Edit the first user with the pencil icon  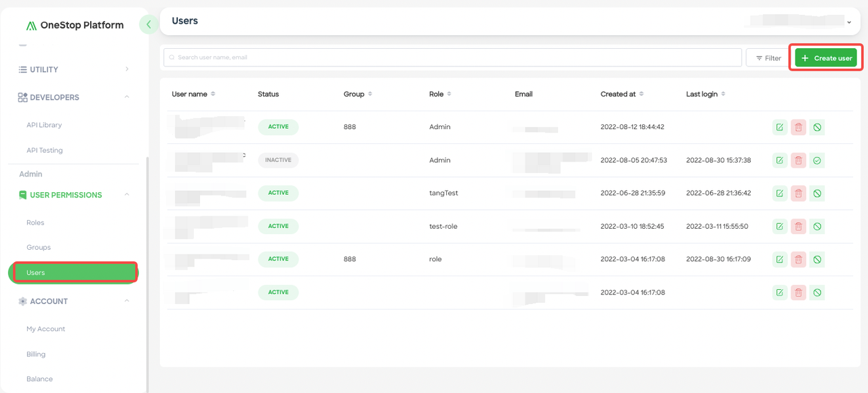(779, 127)
